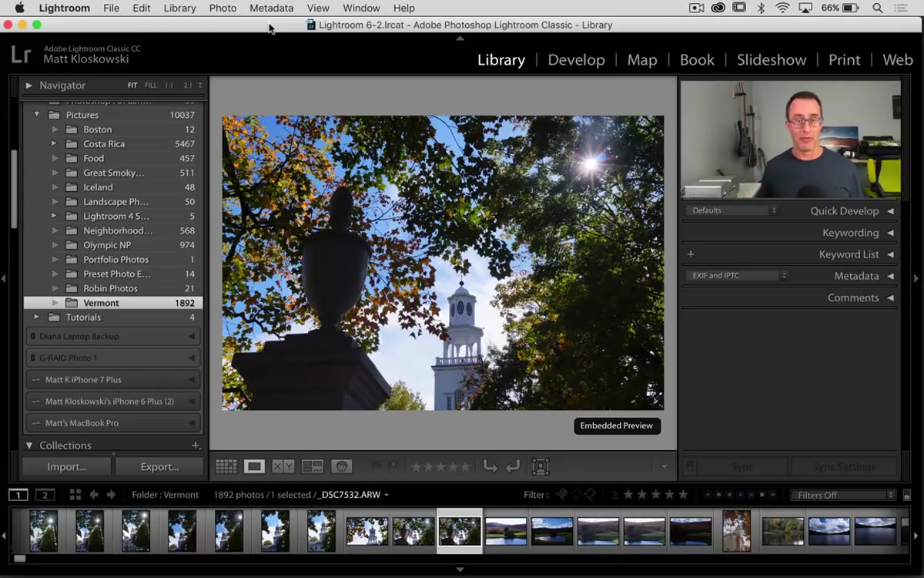924x578 pixels.
Task: Open the Book module
Action: (697, 60)
